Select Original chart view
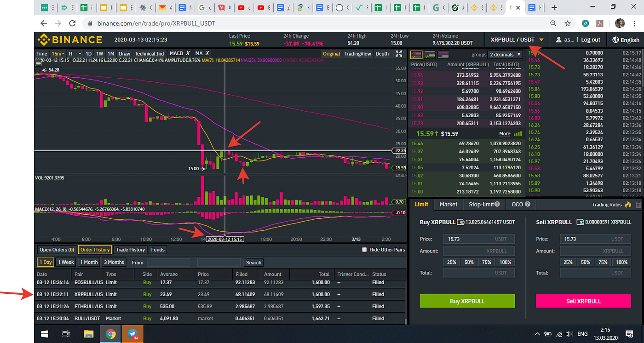The height and width of the screenshot is (343, 644). pyautogui.click(x=331, y=54)
